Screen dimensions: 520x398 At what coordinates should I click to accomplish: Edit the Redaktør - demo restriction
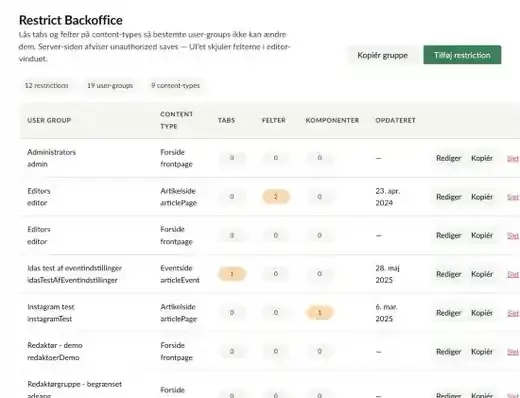click(448, 352)
